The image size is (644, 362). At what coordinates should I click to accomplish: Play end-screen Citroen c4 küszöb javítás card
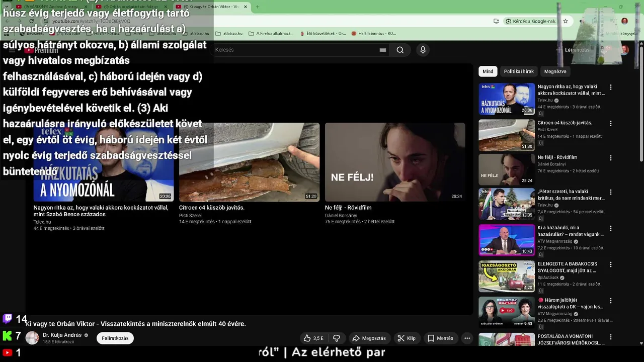coord(249,162)
